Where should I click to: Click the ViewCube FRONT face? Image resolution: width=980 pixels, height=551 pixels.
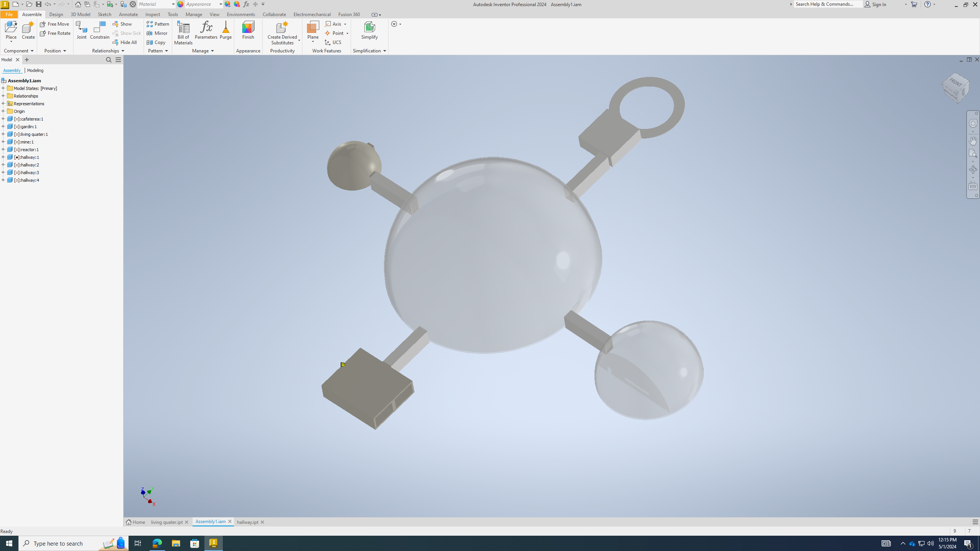pyautogui.click(x=956, y=83)
